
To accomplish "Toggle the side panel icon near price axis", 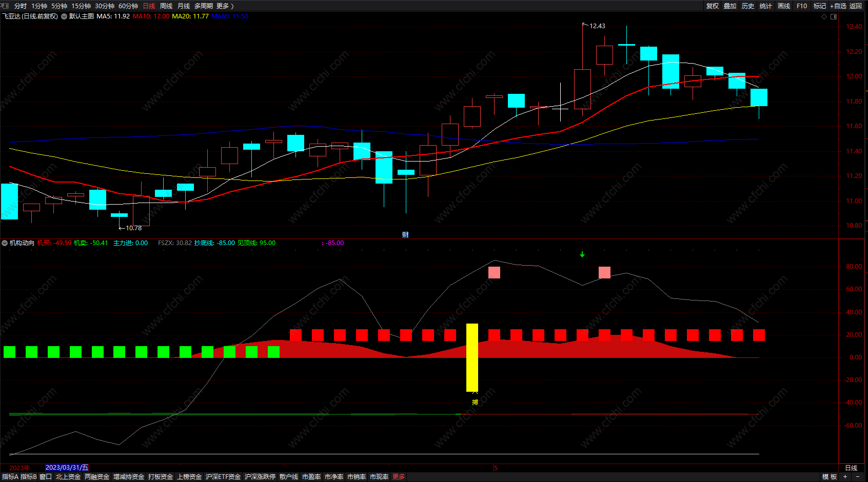I will pyautogui.click(x=834, y=16).
